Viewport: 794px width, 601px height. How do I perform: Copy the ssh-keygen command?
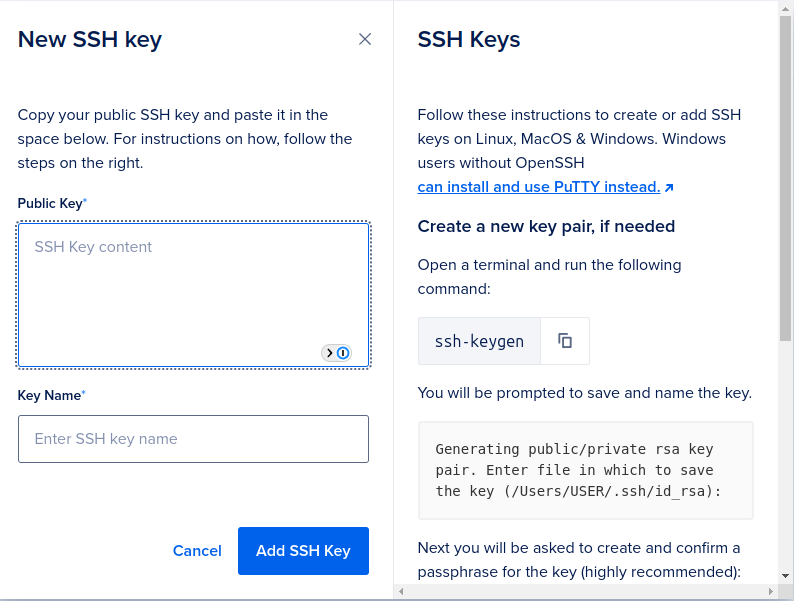tap(565, 341)
